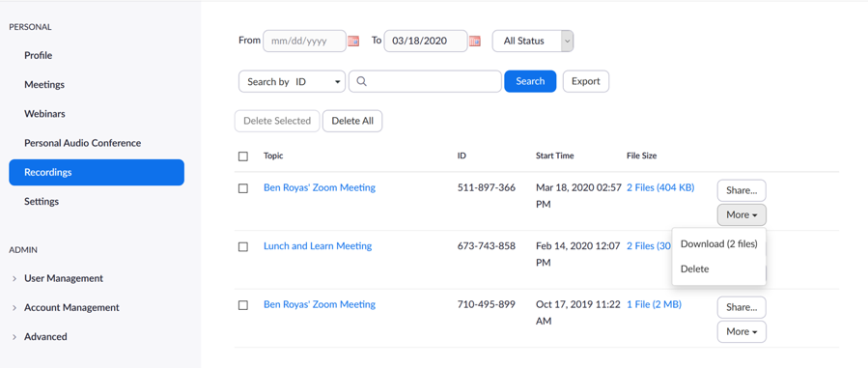Click into the search text box
Screen dimensions: 868x368
425,81
